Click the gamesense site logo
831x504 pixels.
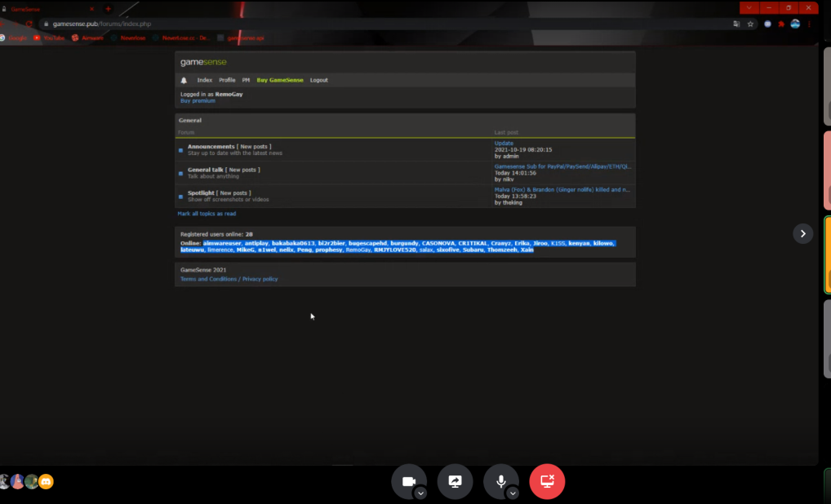[203, 62]
